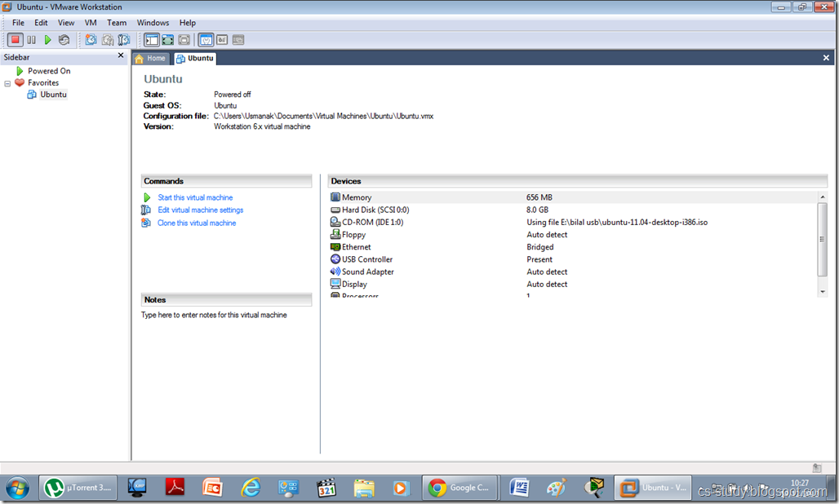The width and height of the screenshot is (839, 504).
Task: Open Google Chrome from the taskbar
Action: coord(460,488)
